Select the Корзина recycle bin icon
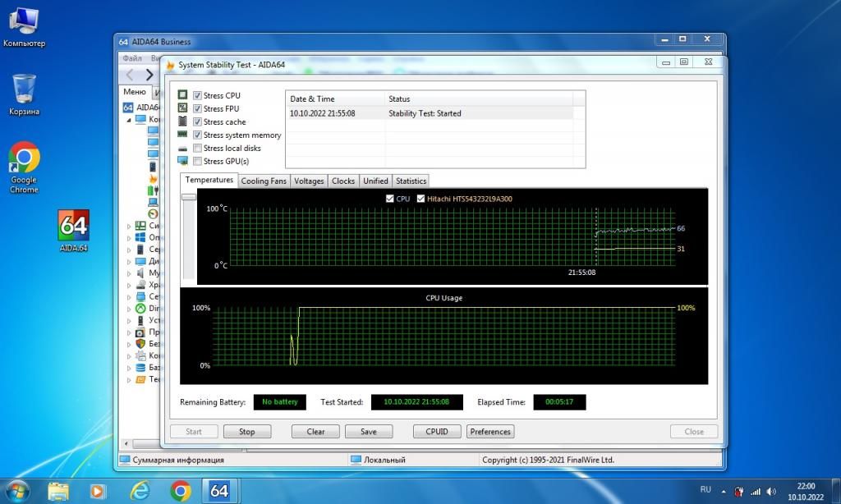Screen dimensions: 841x504 coord(24,95)
